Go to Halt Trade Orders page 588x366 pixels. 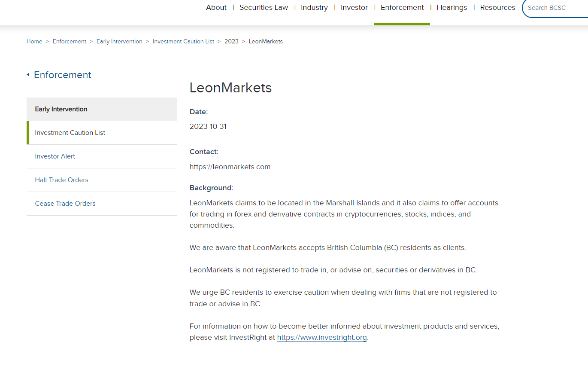coord(61,180)
